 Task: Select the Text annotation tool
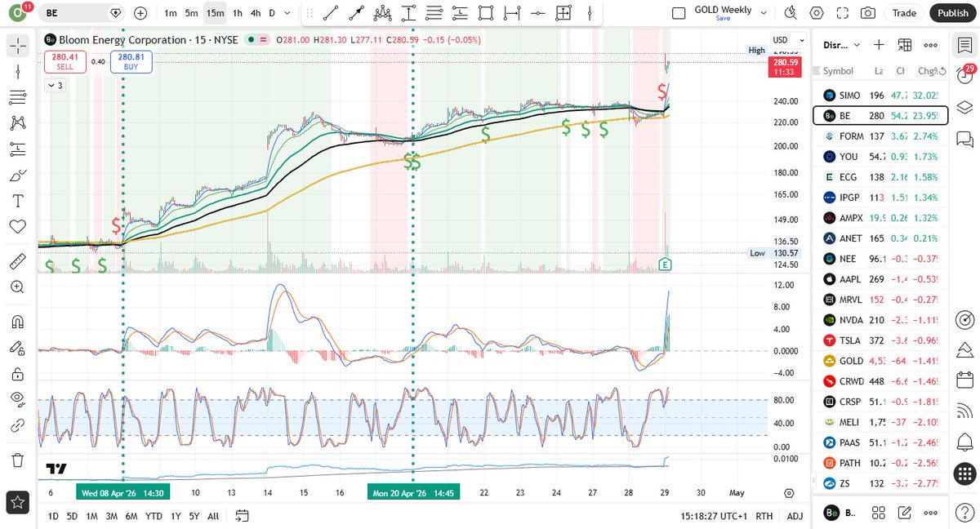(x=17, y=201)
